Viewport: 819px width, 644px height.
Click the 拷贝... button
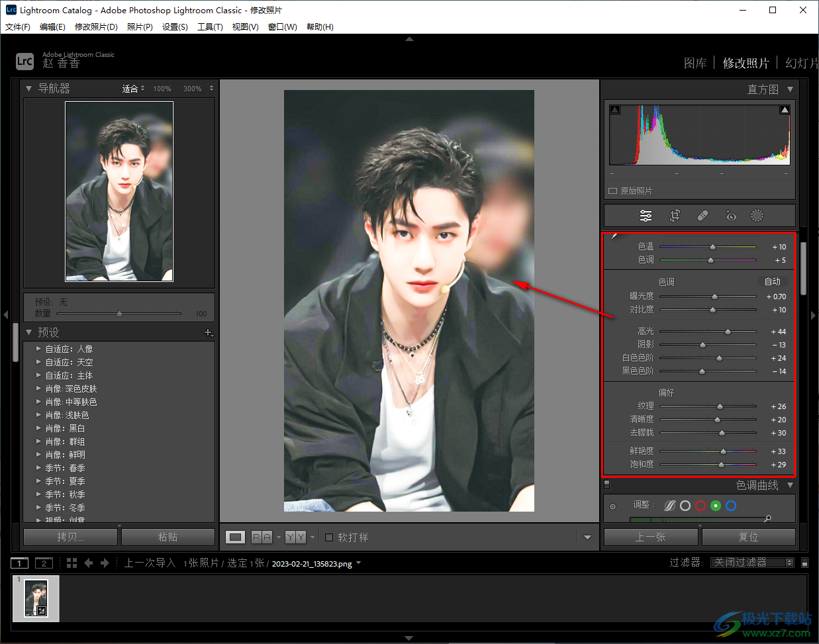pos(71,537)
